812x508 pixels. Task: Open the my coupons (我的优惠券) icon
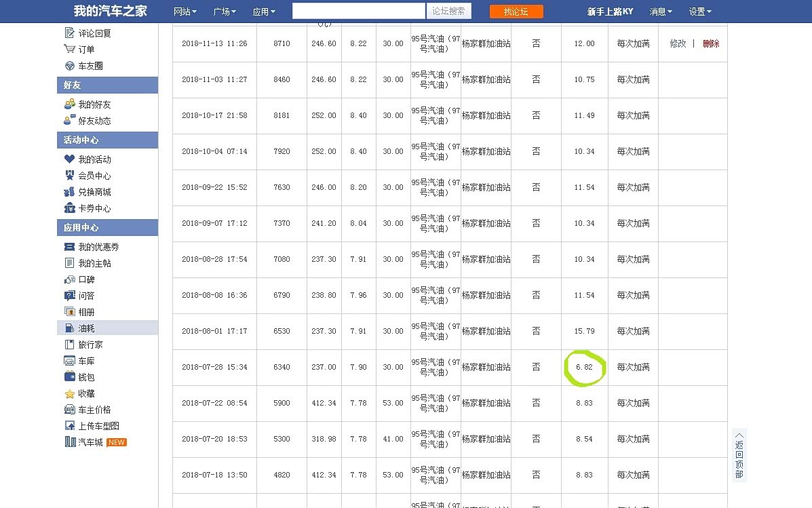69,247
